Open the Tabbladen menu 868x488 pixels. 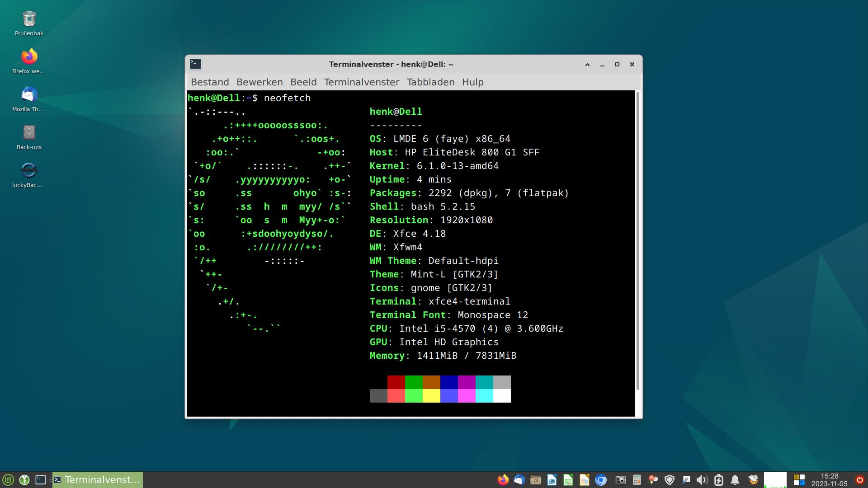click(x=430, y=82)
